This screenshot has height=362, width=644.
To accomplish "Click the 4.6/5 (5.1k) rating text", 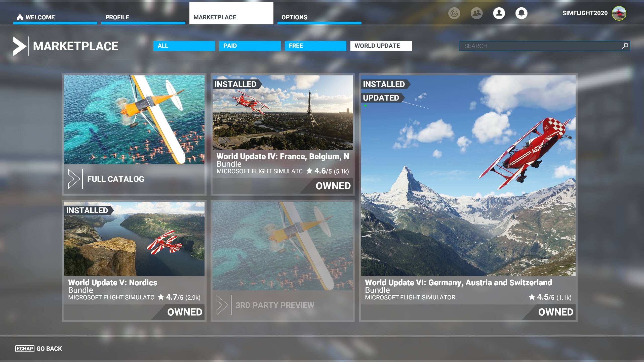I will click(332, 171).
